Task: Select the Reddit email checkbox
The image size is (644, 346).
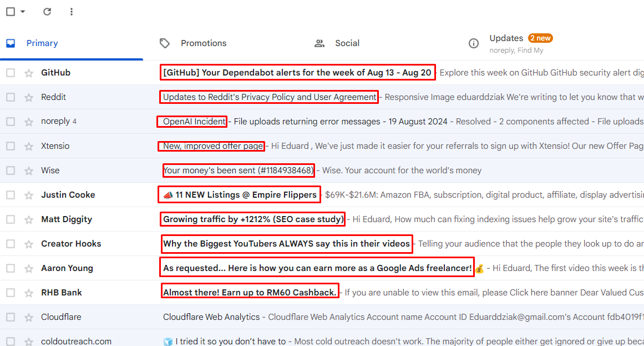Action: pos(11,97)
